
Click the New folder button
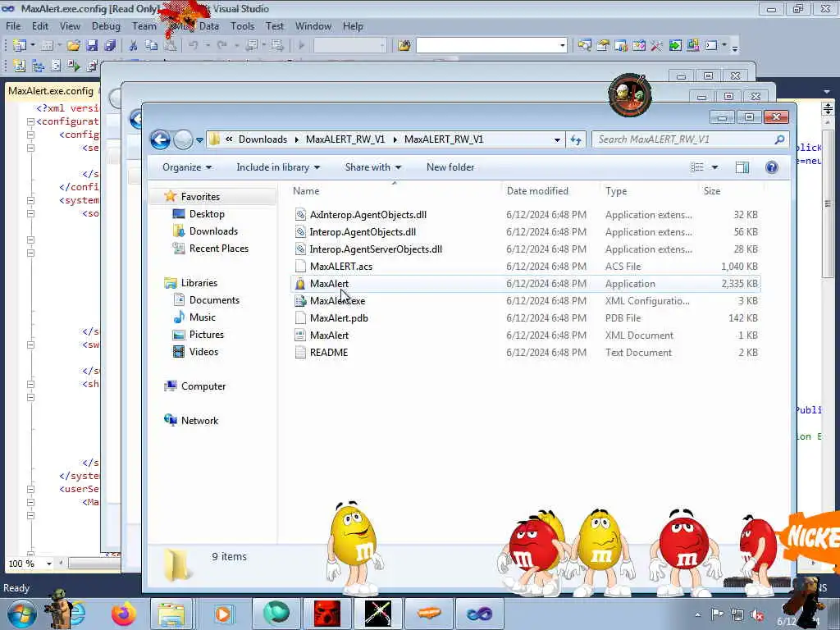point(450,167)
